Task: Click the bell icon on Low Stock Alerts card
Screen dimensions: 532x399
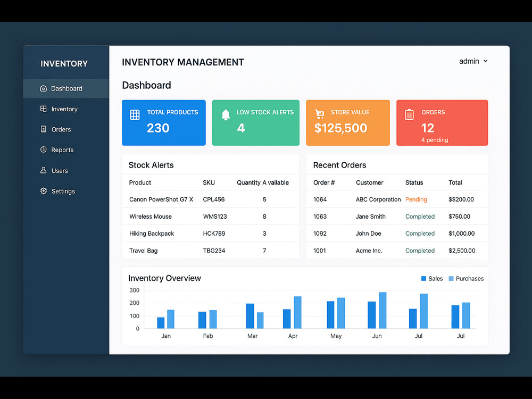Action: pos(226,115)
